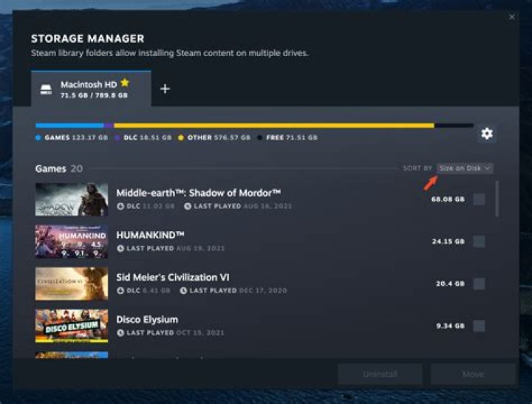
Task: Add a new library drive with plus icon
Action: 165,89
